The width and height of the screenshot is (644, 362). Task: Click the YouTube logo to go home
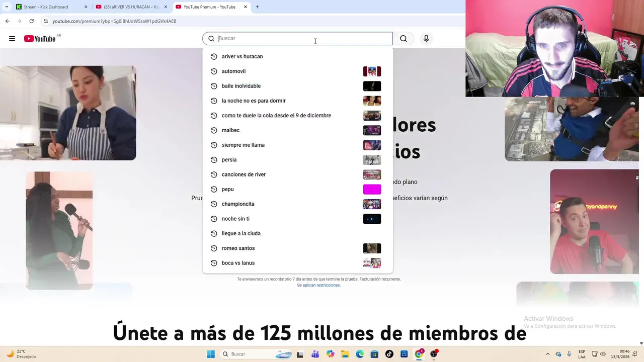(40, 39)
